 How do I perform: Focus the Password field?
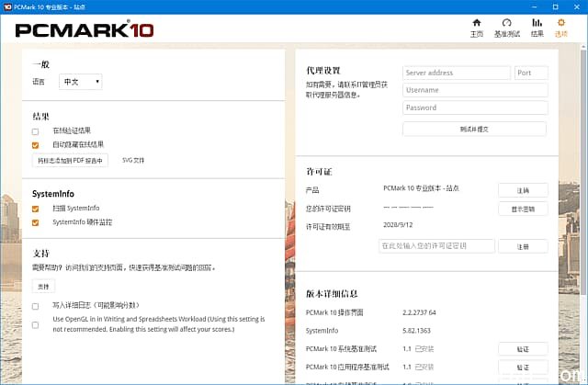click(475, 108)
